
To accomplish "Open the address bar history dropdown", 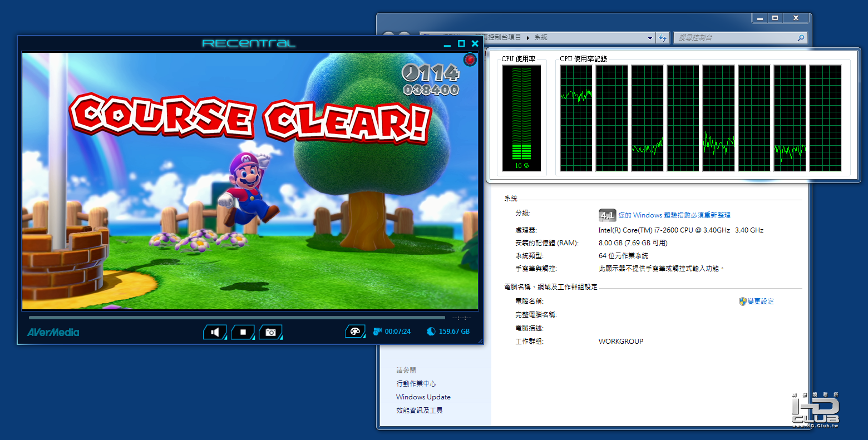I will click(x=650, y=38).
